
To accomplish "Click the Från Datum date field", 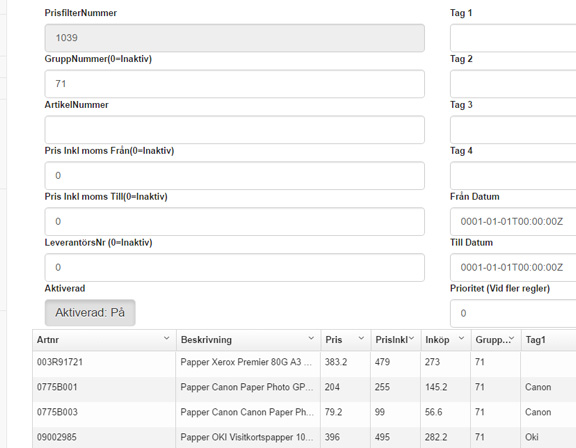I will 513,221.
